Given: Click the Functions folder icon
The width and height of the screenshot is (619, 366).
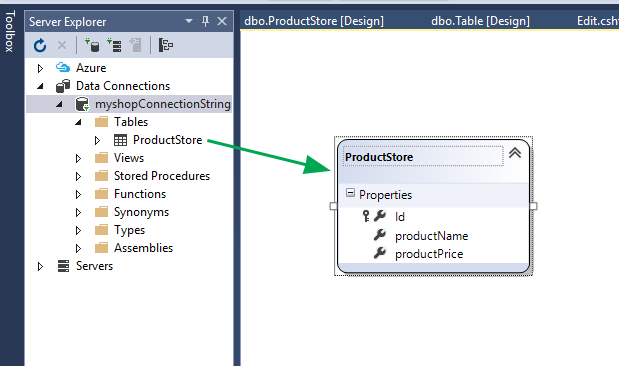Looking at the screenshot, I should click(x=101, y=193).
